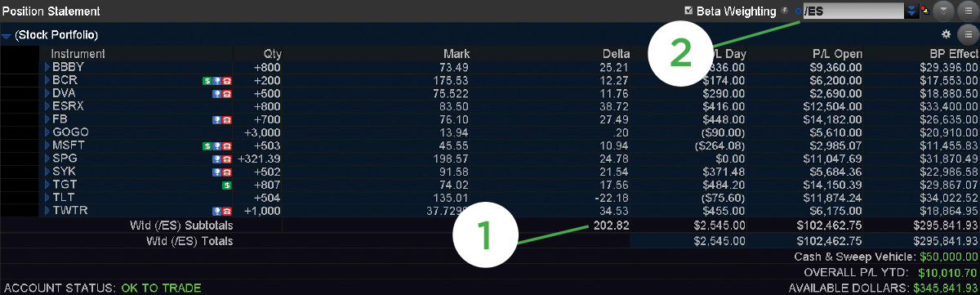The width and height of the screenshot is (980, 295).
Task: Click the /ES beta weighting symbol field
Action: coord(853,11)
